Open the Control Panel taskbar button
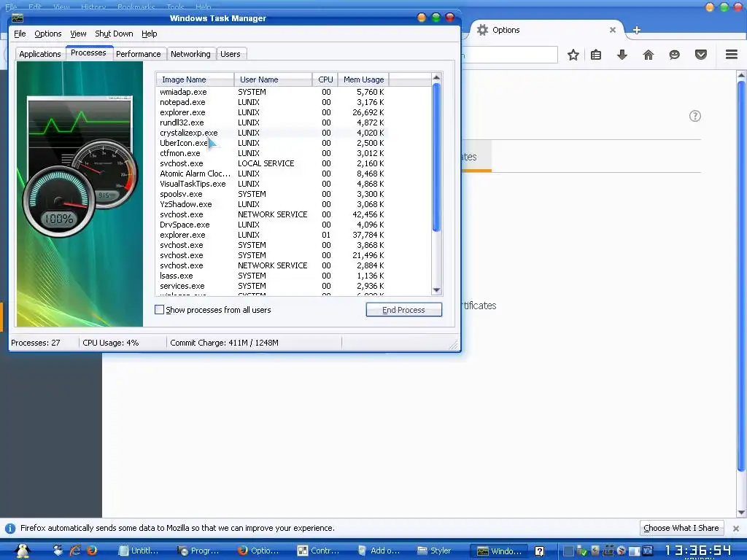Screen dimensions: 747x560 [x=318, y=551]
